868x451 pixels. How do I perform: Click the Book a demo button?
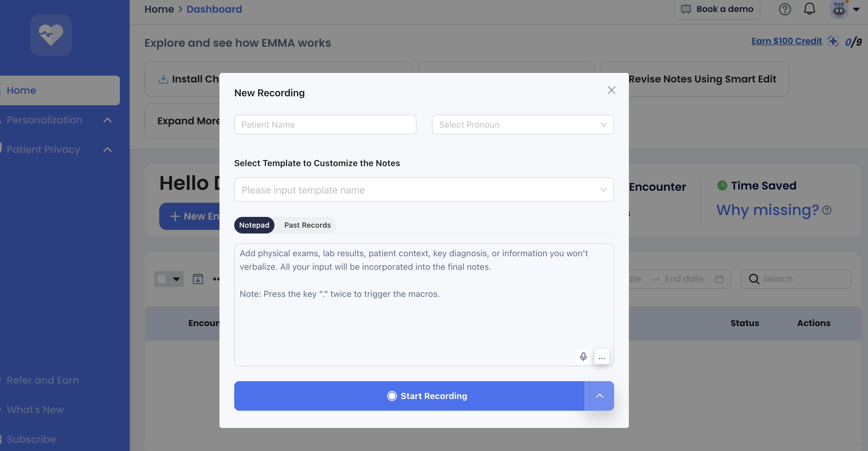click(x=717, y=9)
